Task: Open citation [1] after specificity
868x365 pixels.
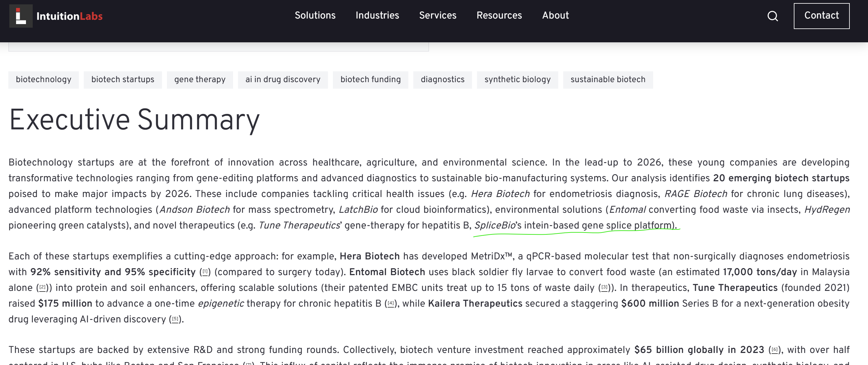Action: 205,272
